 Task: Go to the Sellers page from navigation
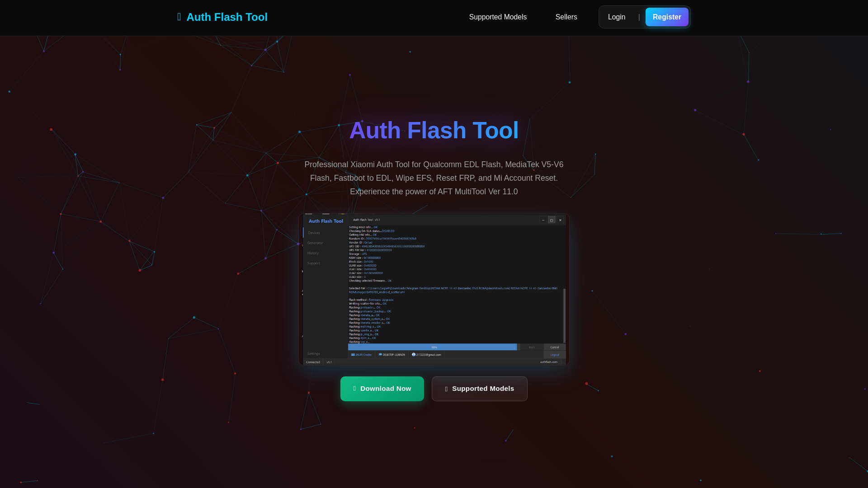pyautogui.click(x=566, y=17)
